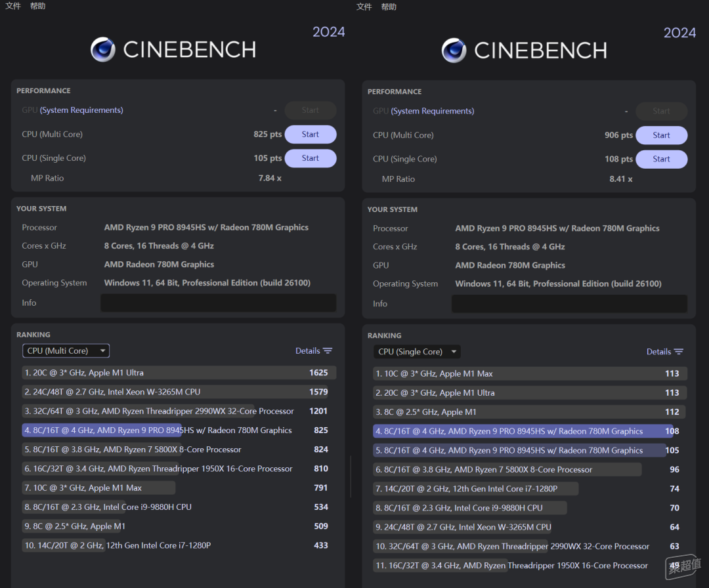Select highlighted Ryzen 9 PRO 8945HS row scoring 825
The width and height of the screenshot is (709, 588).
[179, 430]
